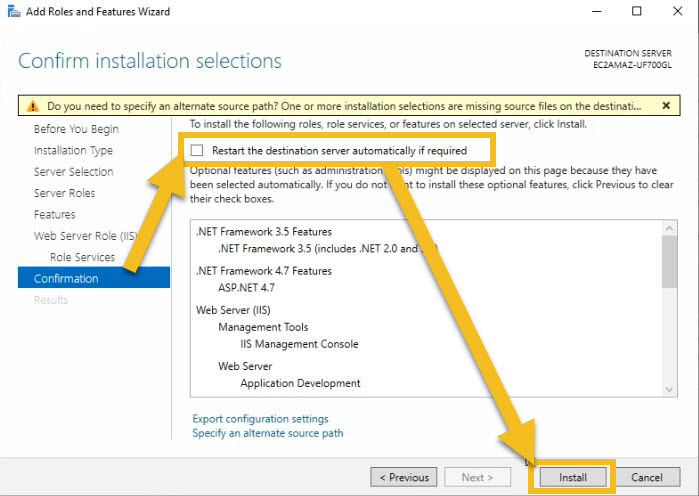Image resolution: width=699 pixels, height=496 pixels.
Task: Go to Web Server Role (IIS) step
Action: pos(85,236)
